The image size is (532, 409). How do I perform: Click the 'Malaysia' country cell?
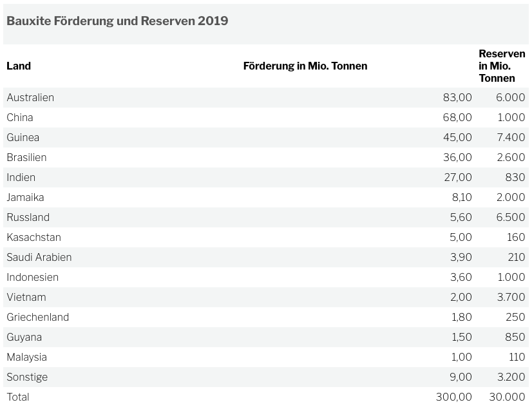(x=26, y=357)
